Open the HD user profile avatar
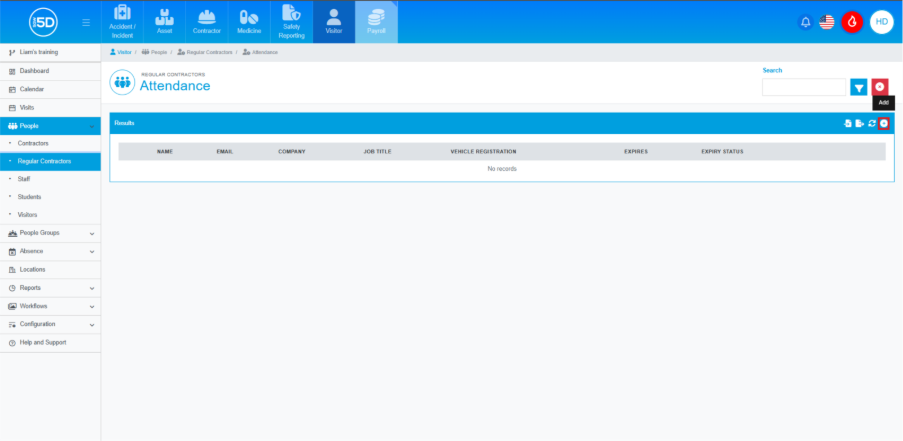Image resolution: width=903 pixels, height=441 pixels. 881,22
